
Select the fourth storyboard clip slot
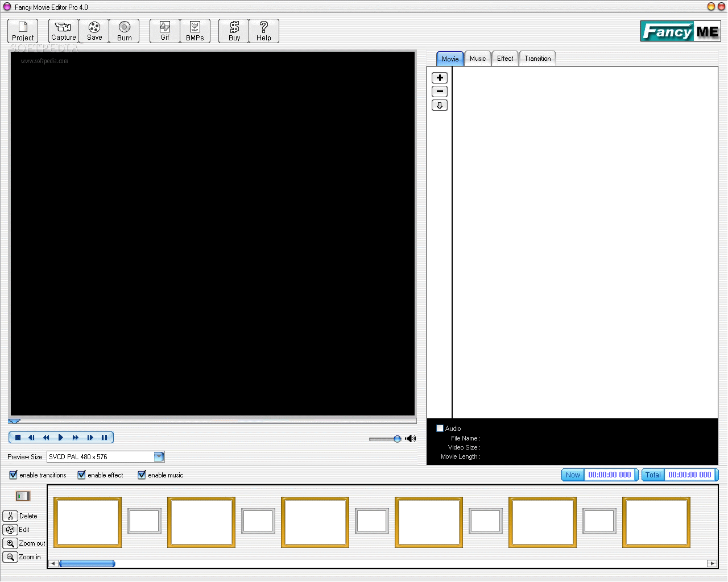[x=429, y=522]
